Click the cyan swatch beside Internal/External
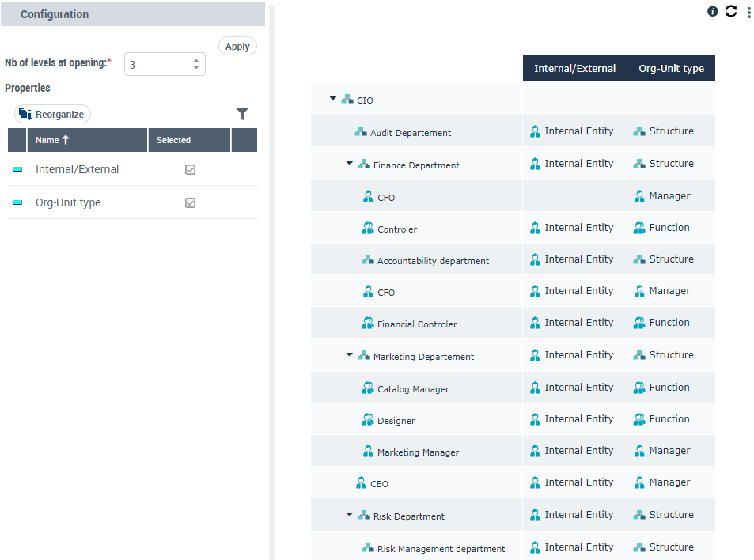This screenshot has height=560, width=754. pos(17,169)
